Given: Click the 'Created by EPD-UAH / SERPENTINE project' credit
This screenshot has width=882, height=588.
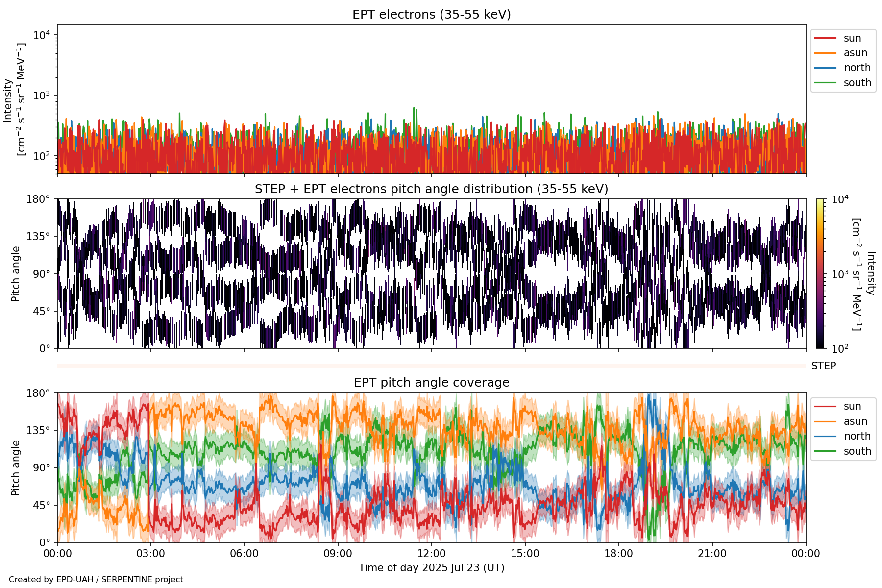Looking at the screenshot, I should 96,579.
